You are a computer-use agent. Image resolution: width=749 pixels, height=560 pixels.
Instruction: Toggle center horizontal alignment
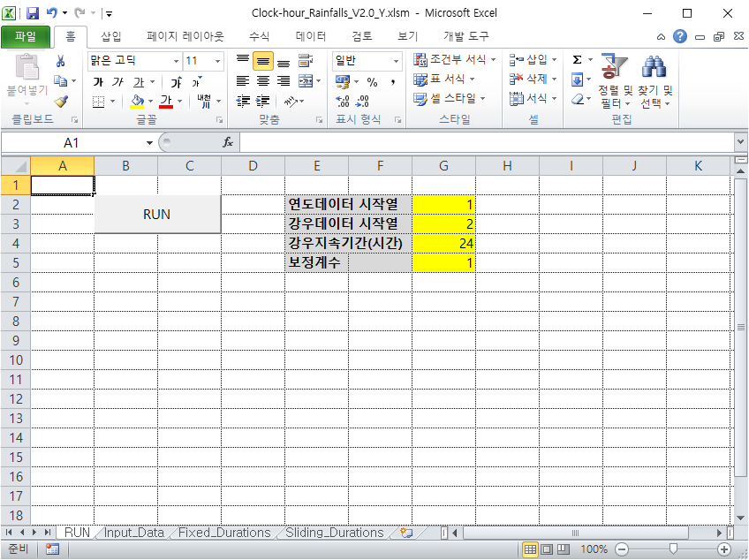point(263,80)
